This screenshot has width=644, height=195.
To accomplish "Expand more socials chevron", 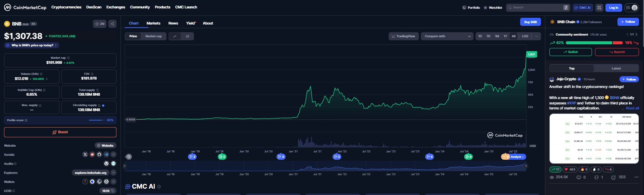I will [113, 154].
